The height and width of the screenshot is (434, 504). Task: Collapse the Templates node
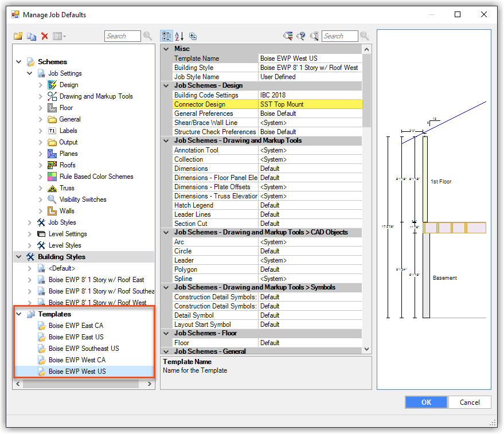coord(19,314)
